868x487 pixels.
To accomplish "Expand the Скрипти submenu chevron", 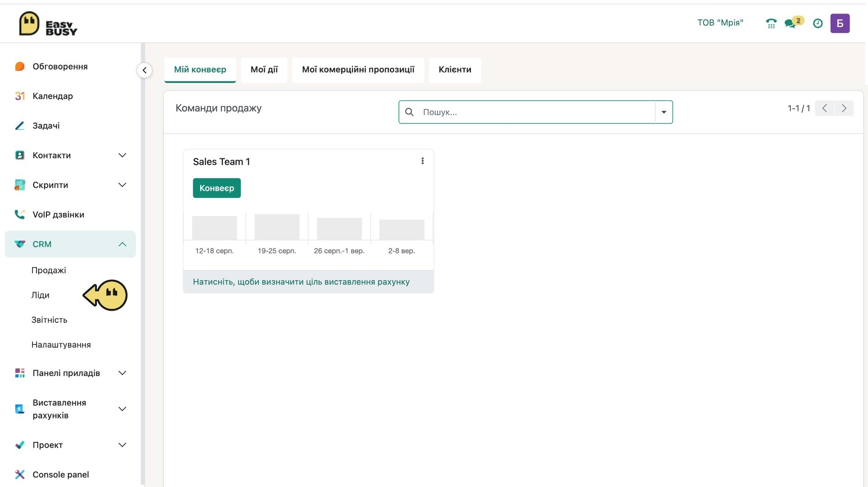I will click(122, 185).
